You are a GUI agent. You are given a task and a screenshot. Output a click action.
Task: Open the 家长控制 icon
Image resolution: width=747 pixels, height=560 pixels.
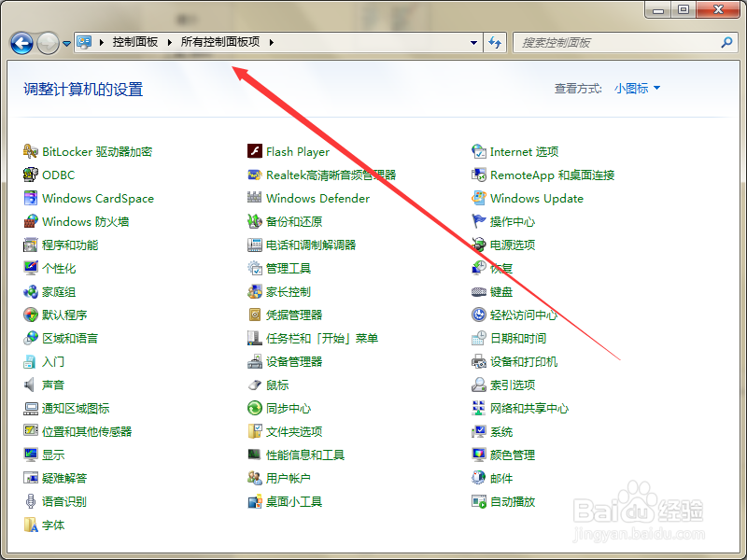point(254,291)
